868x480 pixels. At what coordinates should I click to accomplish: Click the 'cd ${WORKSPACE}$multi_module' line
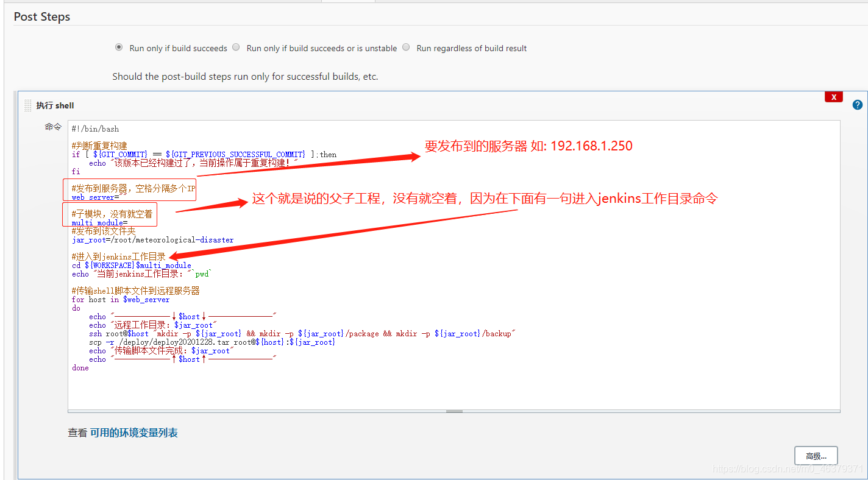[x=131, y=266]
